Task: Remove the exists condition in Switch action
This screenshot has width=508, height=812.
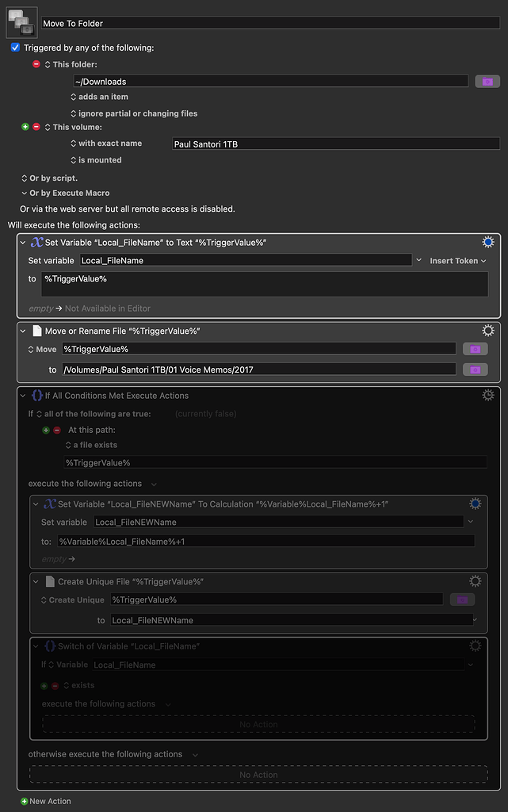Action: (x=55, y=686)
